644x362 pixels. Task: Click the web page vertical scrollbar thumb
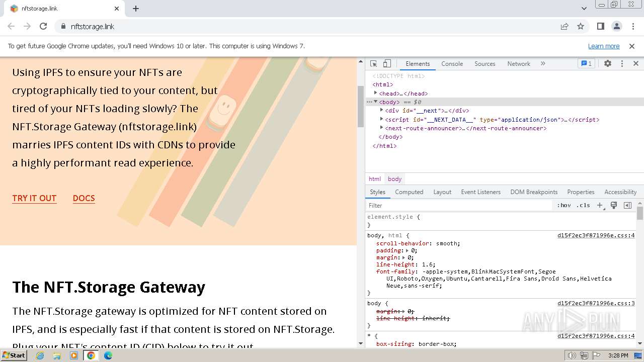coord(360,106)
